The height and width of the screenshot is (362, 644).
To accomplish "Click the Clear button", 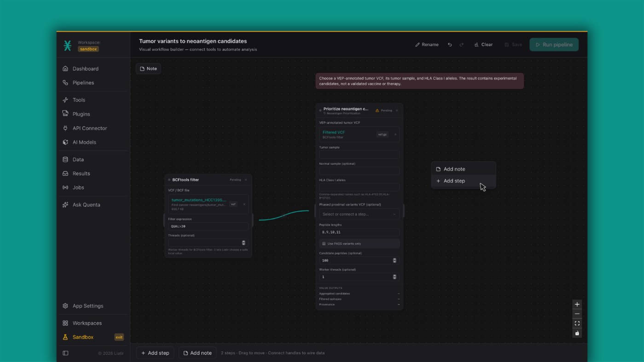I will point(483,45).
